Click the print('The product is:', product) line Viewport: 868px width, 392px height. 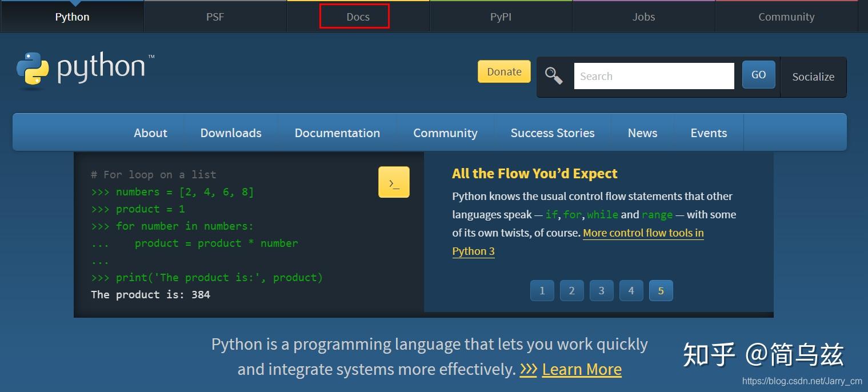tap(207, 278)
